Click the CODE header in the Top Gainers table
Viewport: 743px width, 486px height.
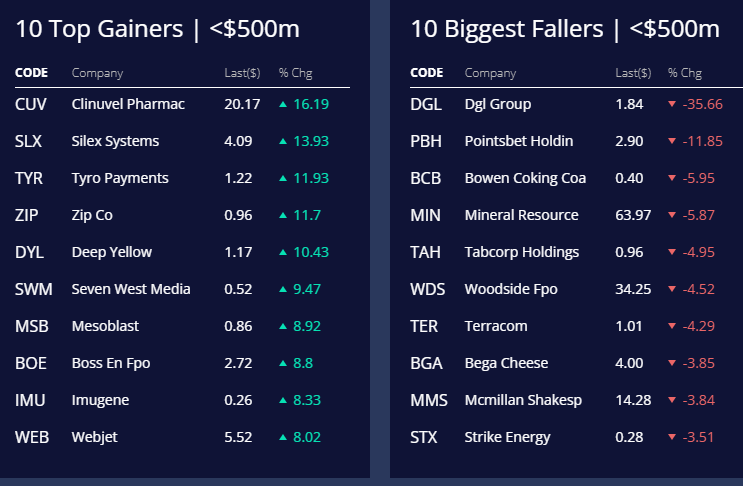click(x=32, y=73)
